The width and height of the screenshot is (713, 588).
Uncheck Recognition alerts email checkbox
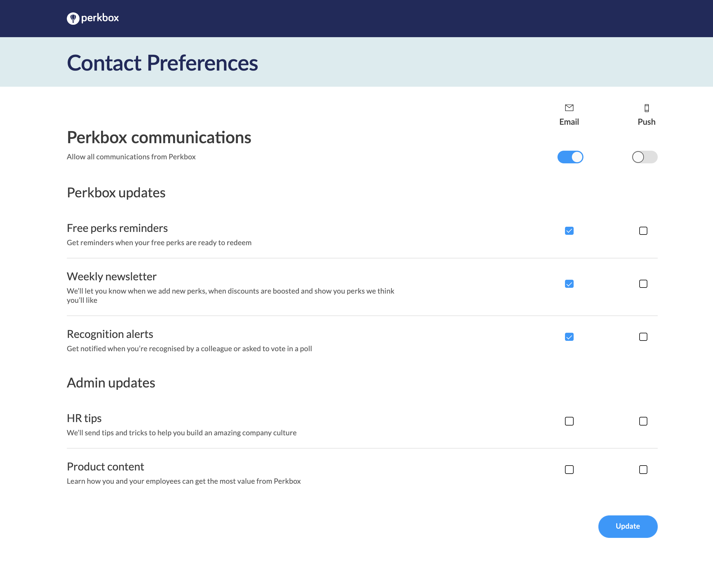pyautogui.click(x=569, y=337)
